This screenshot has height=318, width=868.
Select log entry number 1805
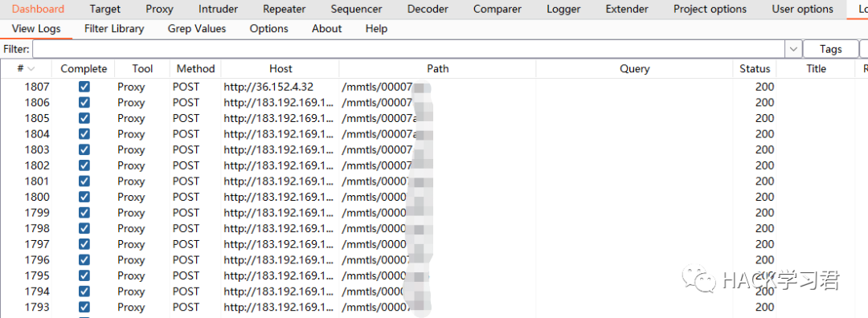point(37,118)
